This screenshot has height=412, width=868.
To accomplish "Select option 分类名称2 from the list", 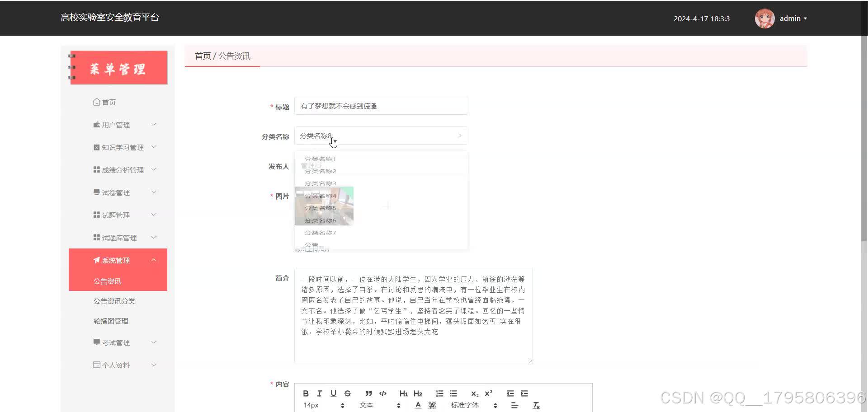I will 381,171.
